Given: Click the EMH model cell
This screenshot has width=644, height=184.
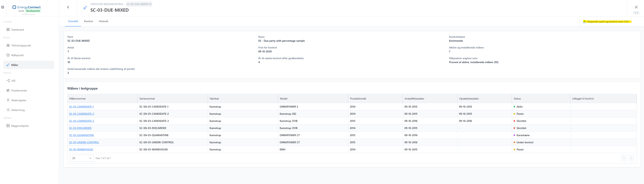Looking at the screenshot, I should 313,149.
